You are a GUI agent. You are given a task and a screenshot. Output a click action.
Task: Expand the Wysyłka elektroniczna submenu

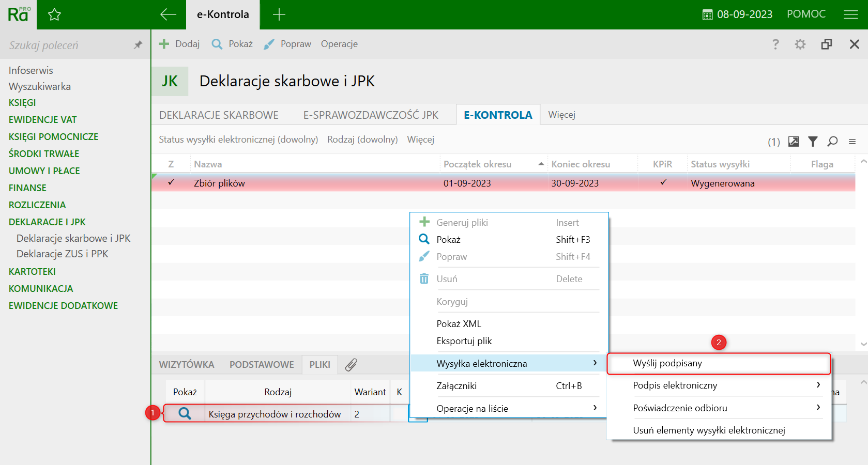tap(509, 363)
